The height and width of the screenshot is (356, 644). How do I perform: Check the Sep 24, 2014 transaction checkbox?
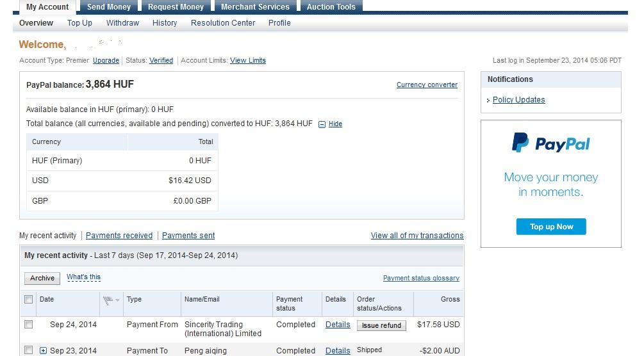pos(28,325)
